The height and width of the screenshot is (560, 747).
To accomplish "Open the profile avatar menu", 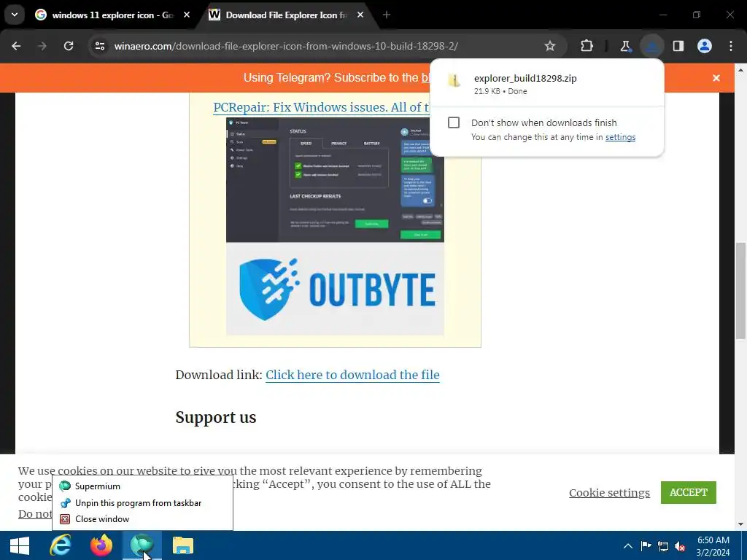I will (x=705, y=46).
